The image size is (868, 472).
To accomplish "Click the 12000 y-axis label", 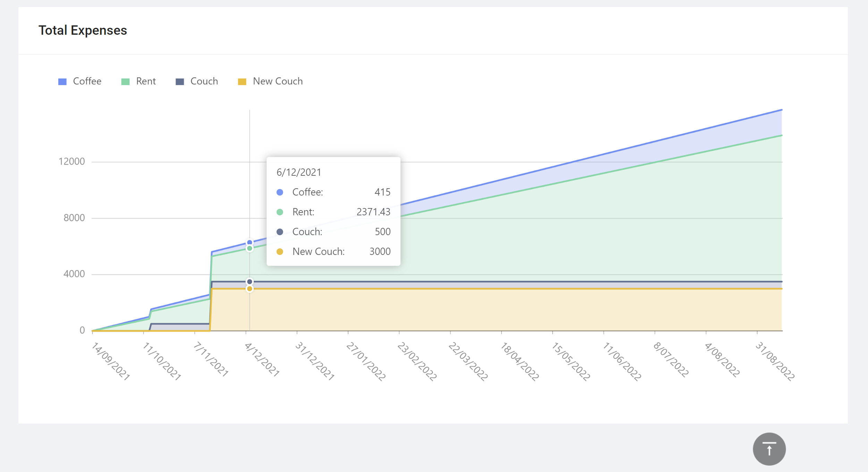I will coord(71,162).
